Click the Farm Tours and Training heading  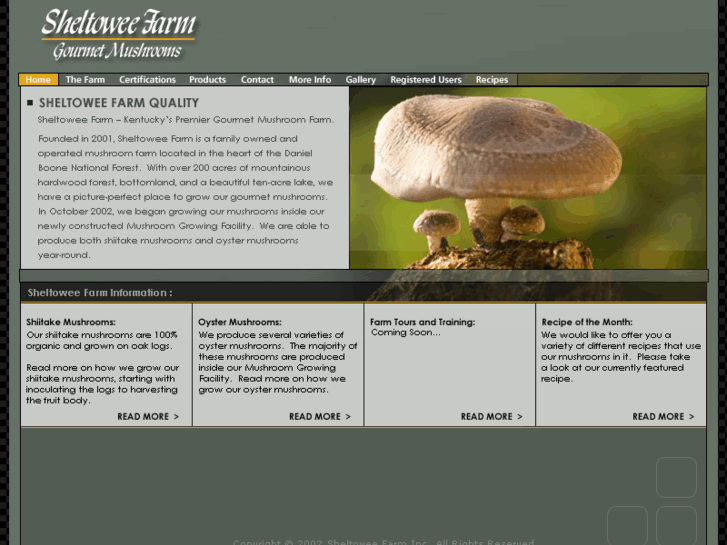422,322
